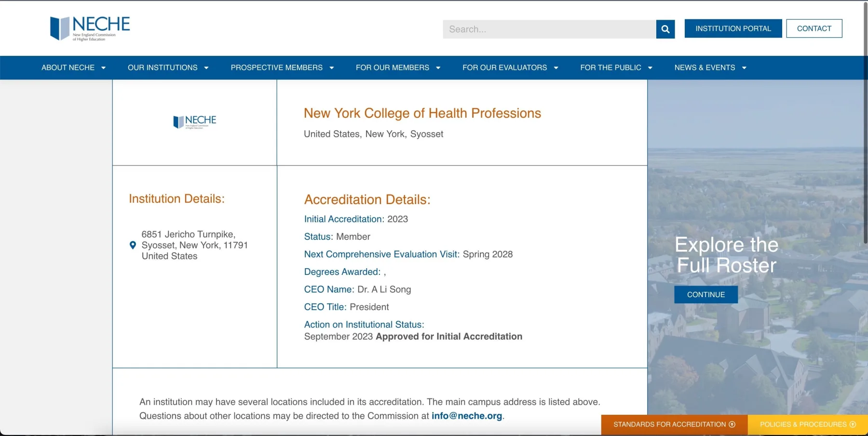Image resolution: width=868 pixels, height=436 pixels.
Task: Click Continue button under Explore the Full Roster
Action: pyautogui.click(x=706, y=295)
